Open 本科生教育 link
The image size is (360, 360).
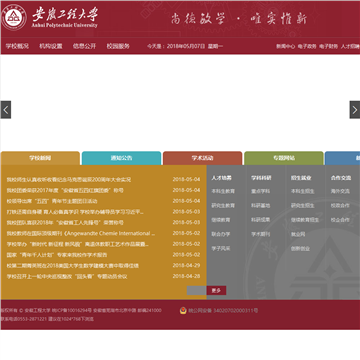coord(223,191)
